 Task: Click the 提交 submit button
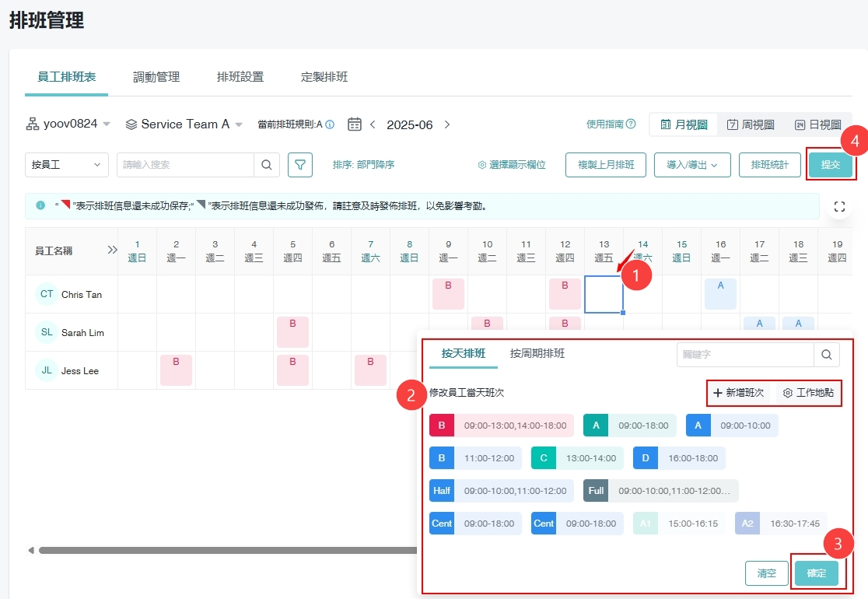[x=830, y=165]
